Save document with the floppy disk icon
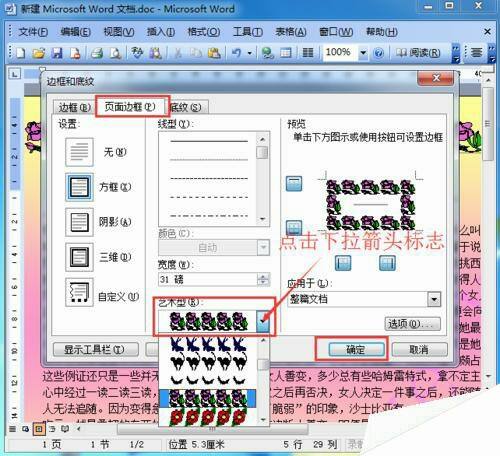 point(57,53)
